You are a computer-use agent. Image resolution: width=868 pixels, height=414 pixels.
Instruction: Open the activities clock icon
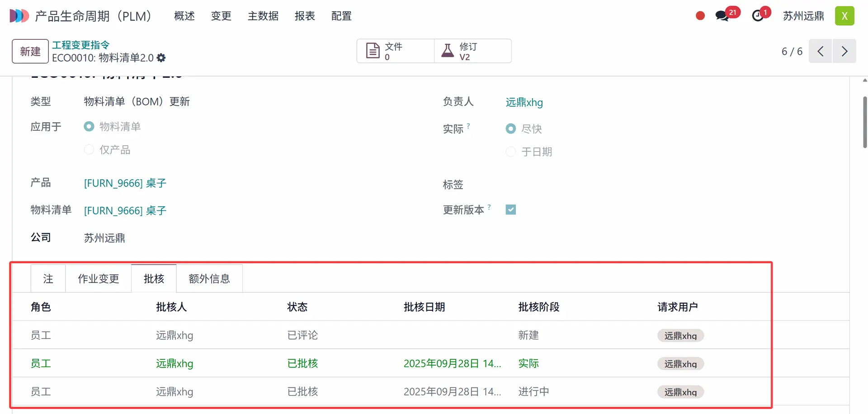point(758,16)
